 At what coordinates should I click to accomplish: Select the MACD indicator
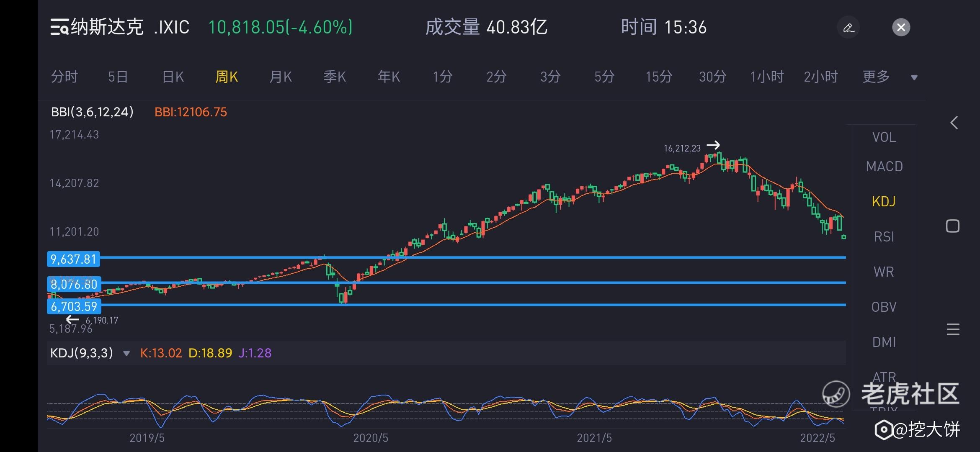click(884, 167)
